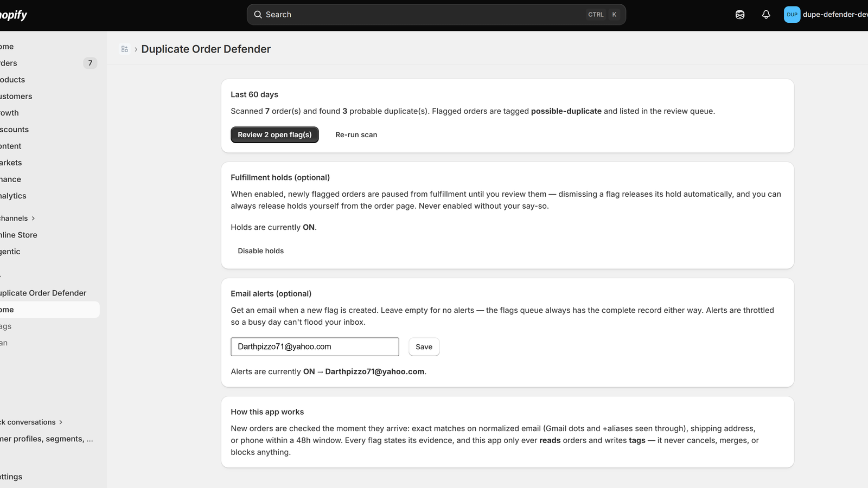Expand the Sales channels section chevron
The width and height of the screenshot is (868, 488).
pos(33,219)
